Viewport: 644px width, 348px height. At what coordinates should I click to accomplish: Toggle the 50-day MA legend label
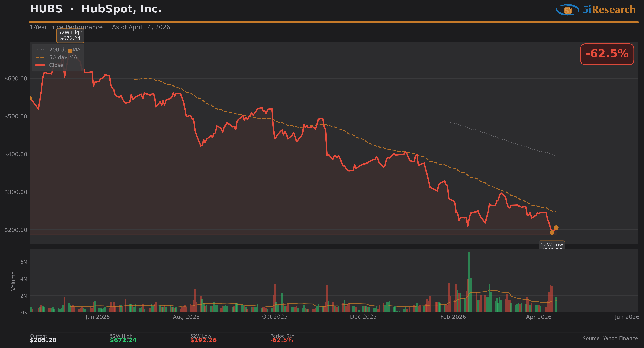(x=63, y=57)
